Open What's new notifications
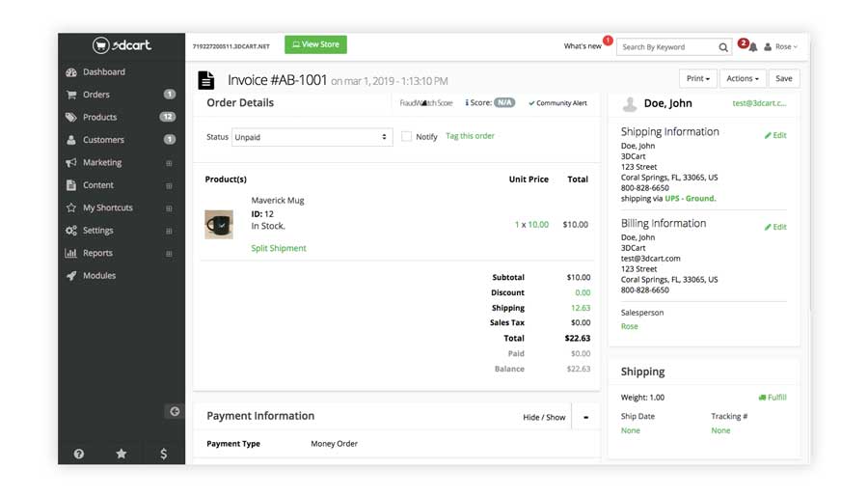The width and height of the screenshot is (868, 497). pos(583,46)
